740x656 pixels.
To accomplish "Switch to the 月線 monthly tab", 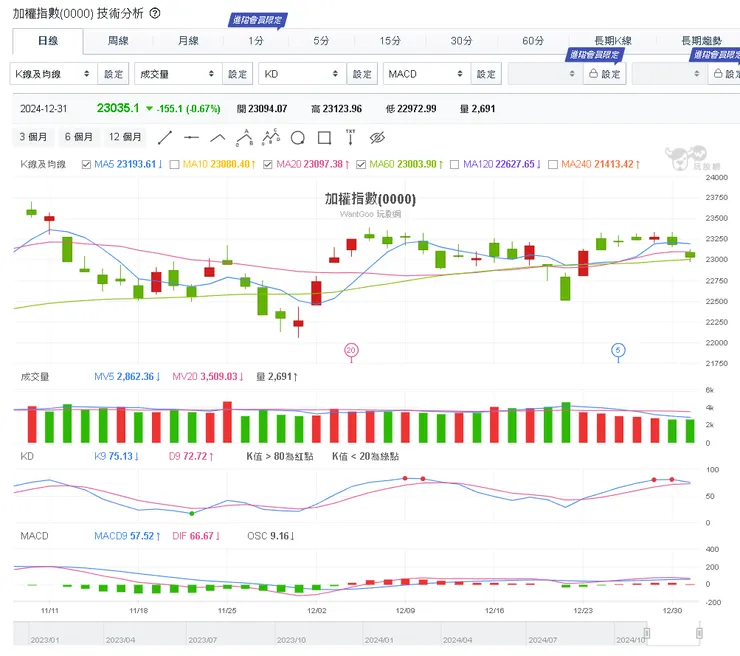I will point(188,41).
